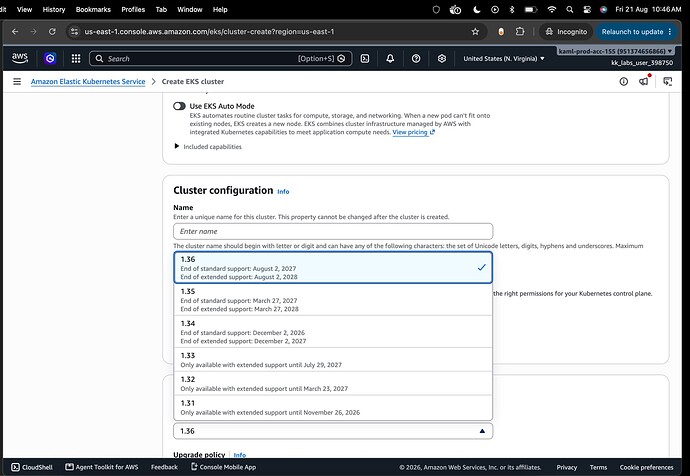Screen dimensions: 690x476
Task: Open Cookie preferences
Action: 646,467
